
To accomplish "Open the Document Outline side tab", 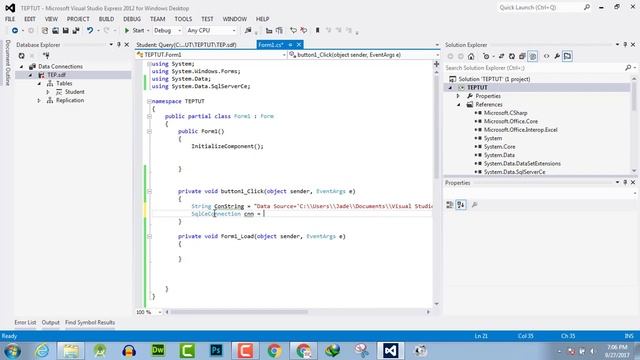I will [7, 62].
